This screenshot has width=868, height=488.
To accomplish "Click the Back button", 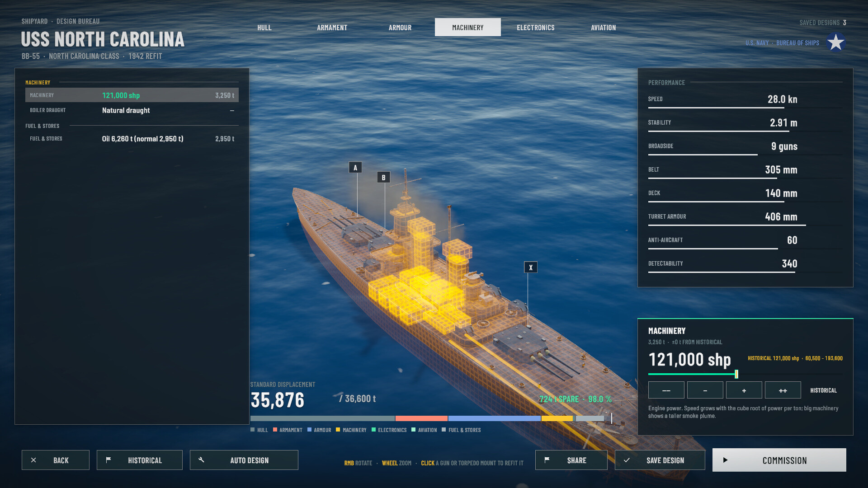I will [x=56, y=460].
